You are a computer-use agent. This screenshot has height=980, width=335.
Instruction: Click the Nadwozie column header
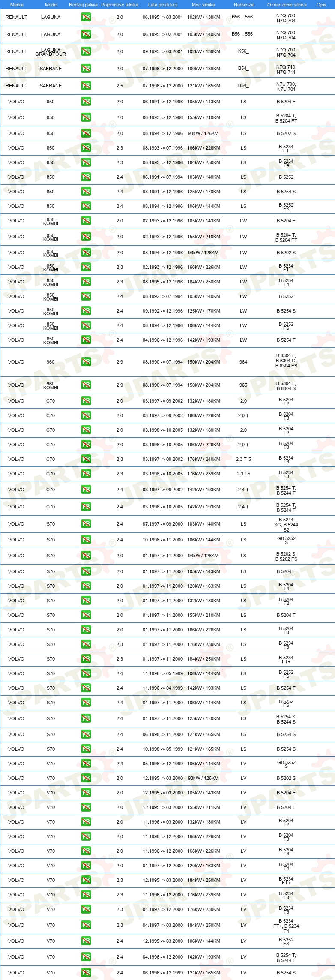click(244, 5)
